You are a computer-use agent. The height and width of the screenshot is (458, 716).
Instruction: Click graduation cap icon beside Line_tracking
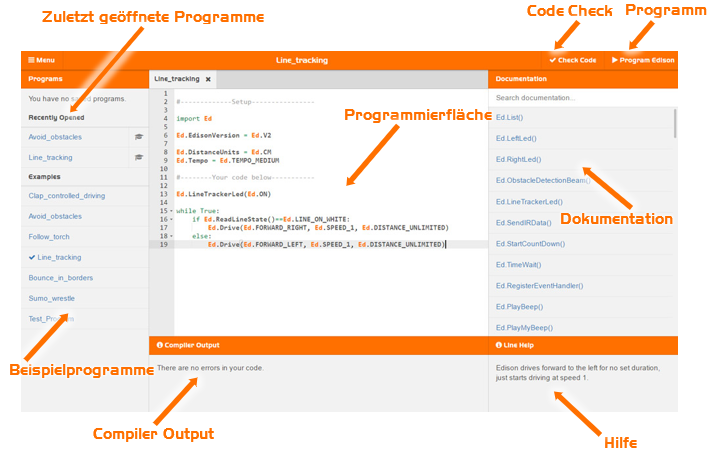pyautogui.click(x=139, y=158)
